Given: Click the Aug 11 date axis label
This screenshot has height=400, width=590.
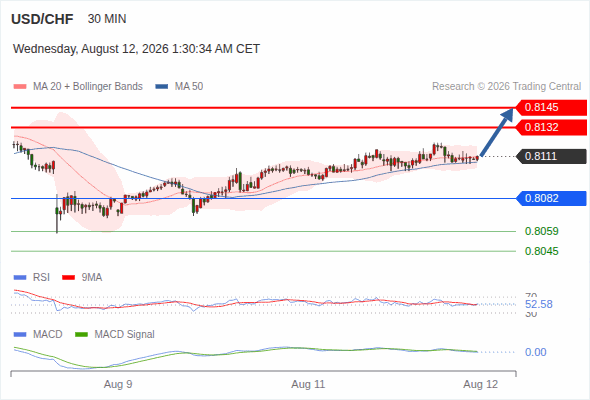Looking at the screenshot, I should [308, 384].
